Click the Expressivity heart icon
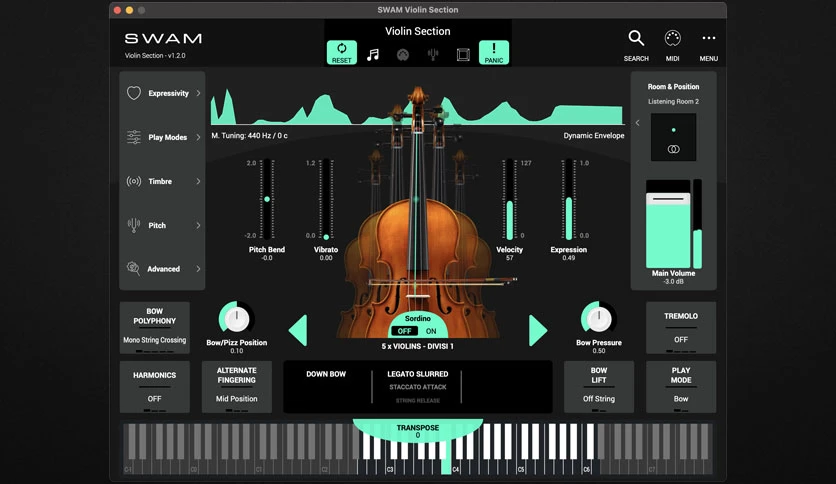 pos(134,93)
